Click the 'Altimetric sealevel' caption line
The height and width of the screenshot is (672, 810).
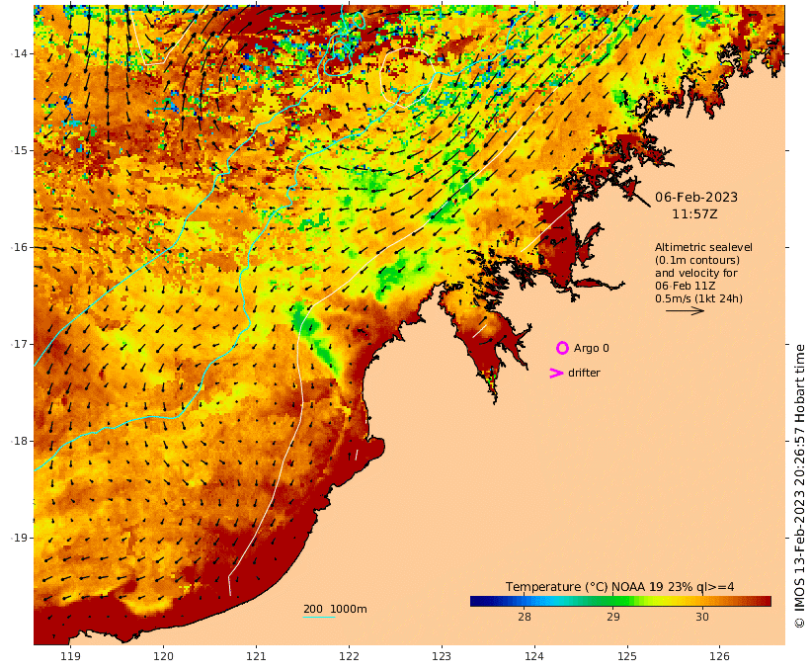[703, 247]
